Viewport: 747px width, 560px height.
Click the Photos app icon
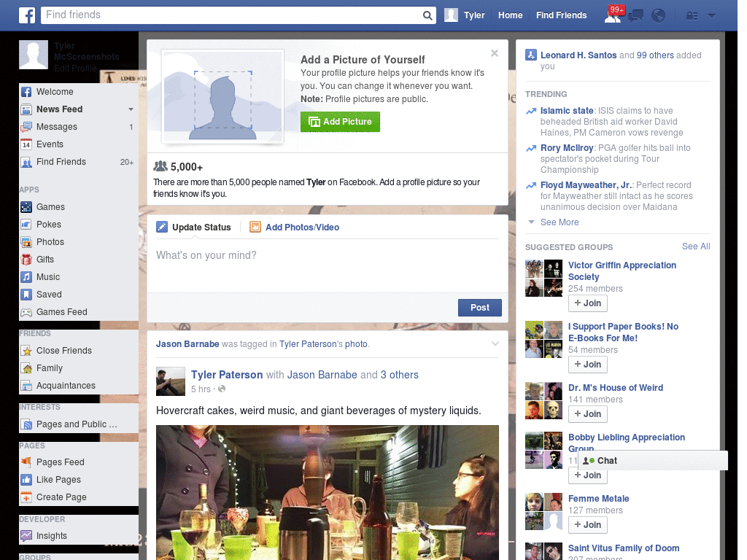click(x=26, y=242)
